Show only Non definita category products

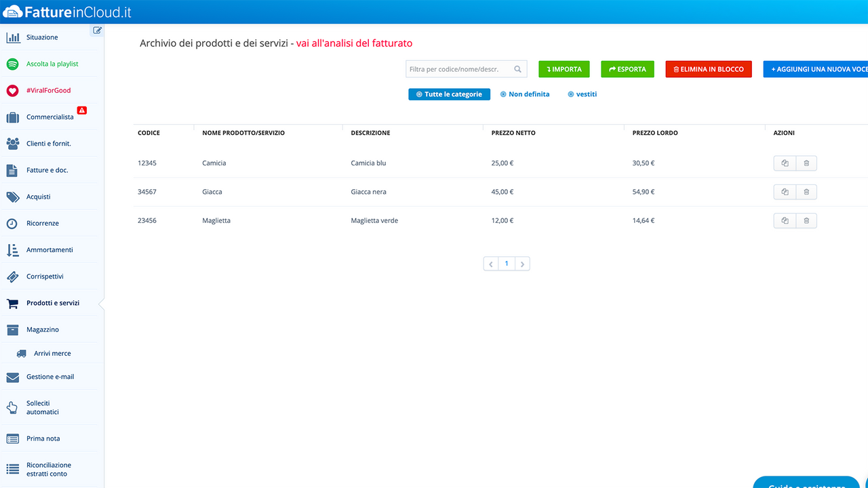pyautogui.click(x=525, y=94)
